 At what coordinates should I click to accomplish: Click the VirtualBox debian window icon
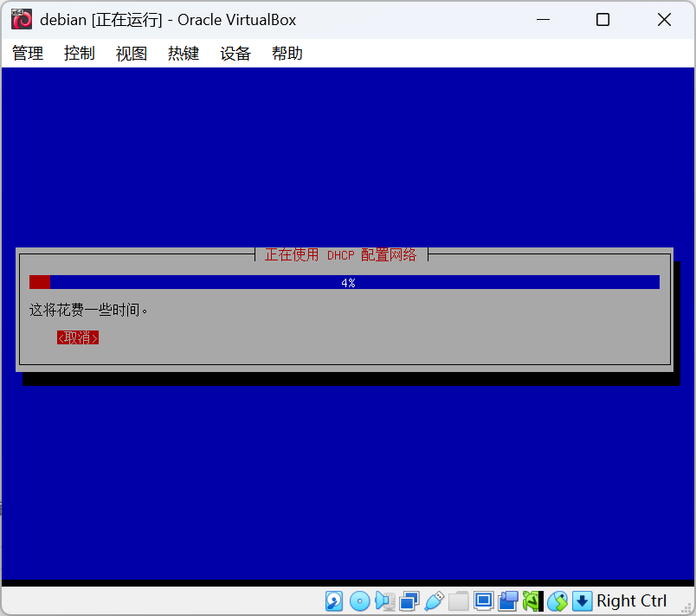tap(22, 20)
